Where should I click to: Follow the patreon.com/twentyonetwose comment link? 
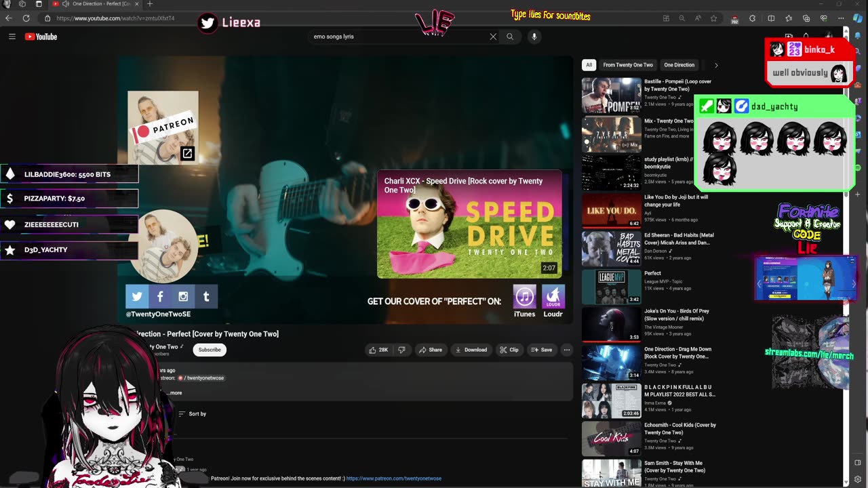394,479
